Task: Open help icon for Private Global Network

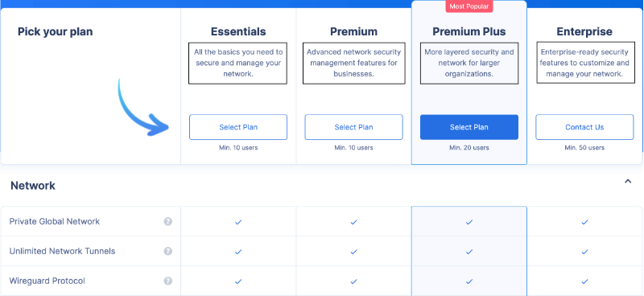Action: (168, 221)
